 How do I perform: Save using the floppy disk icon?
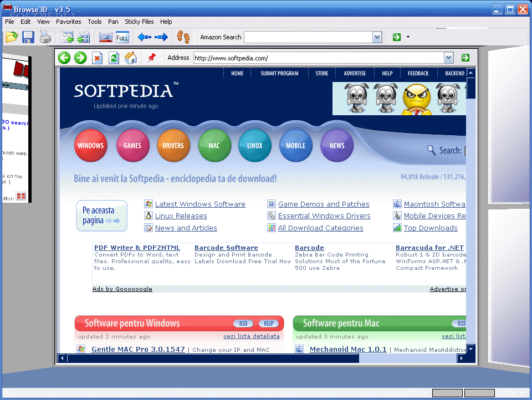click(x=28, y=37)
